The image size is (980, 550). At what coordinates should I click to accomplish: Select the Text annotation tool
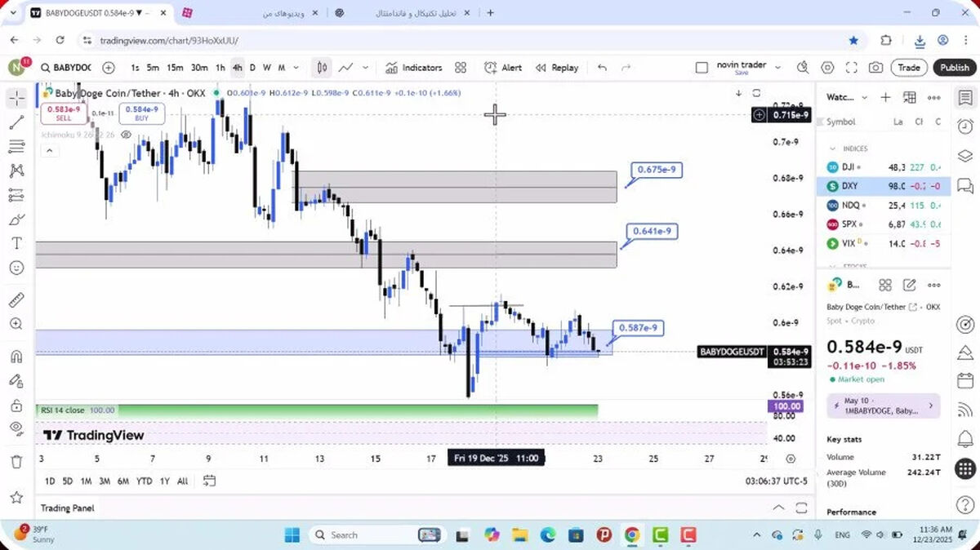(x=16, y=243)
